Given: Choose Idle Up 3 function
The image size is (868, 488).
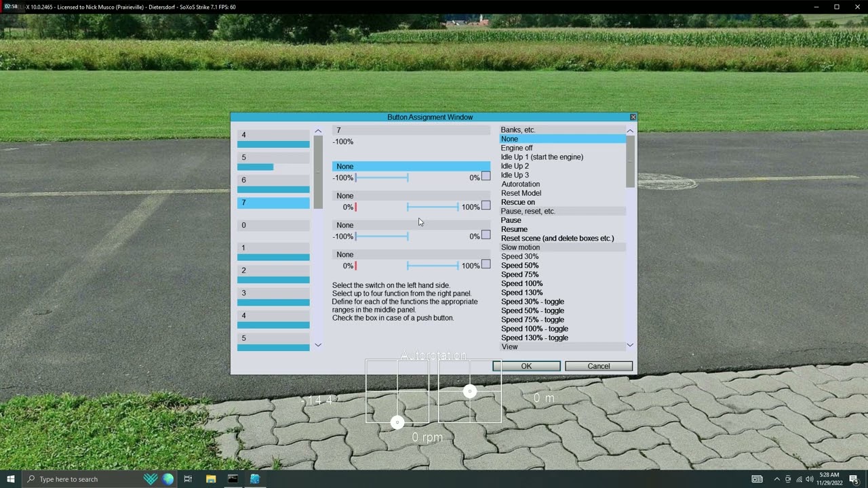Looking at the screenshot, I should click(515, 175).
